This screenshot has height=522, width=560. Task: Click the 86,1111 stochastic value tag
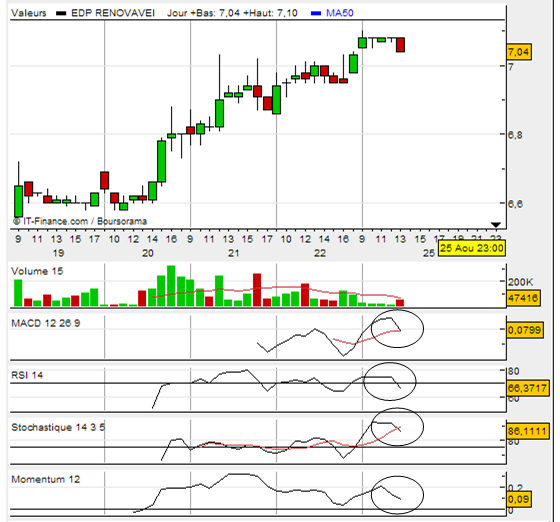527,431
